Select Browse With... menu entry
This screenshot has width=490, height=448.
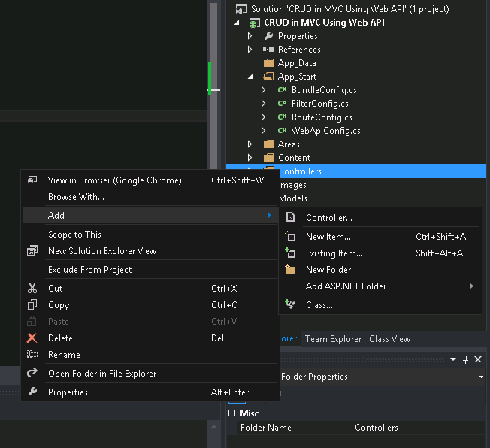[x=150, y=197]
